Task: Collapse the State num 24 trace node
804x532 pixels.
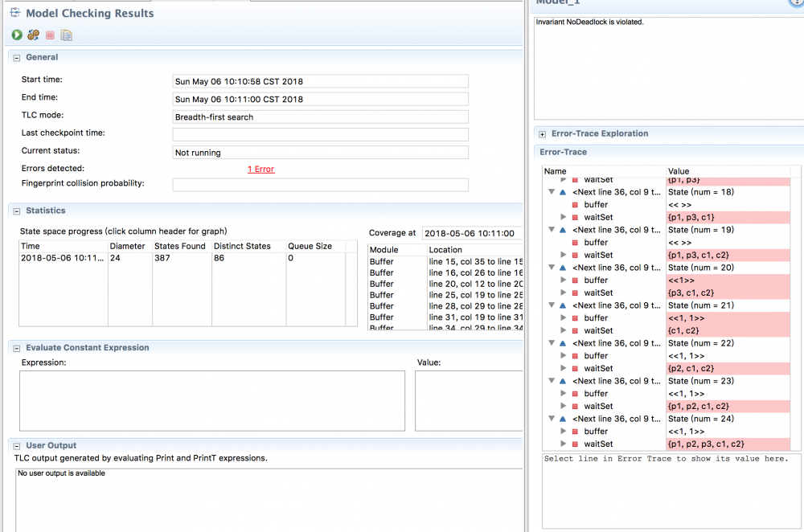Action: click(552, 419)
